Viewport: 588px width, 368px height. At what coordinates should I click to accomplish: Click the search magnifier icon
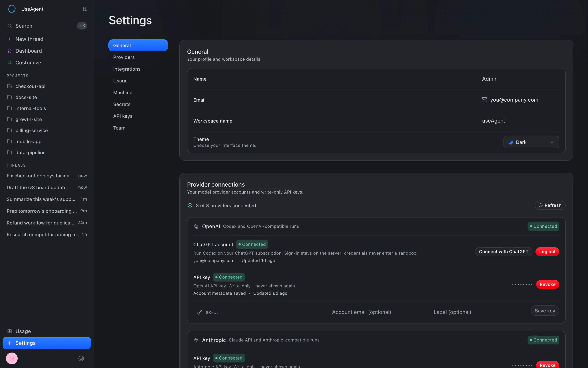click(10, 26)
